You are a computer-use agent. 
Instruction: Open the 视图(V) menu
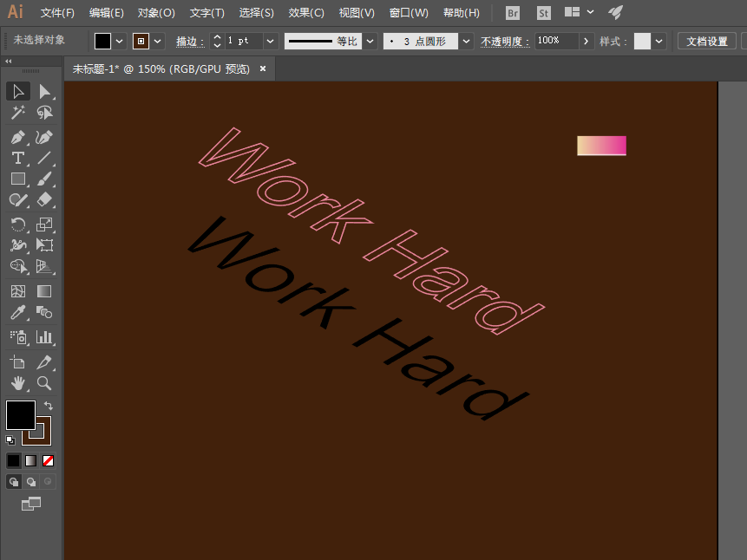coord(357,13)
